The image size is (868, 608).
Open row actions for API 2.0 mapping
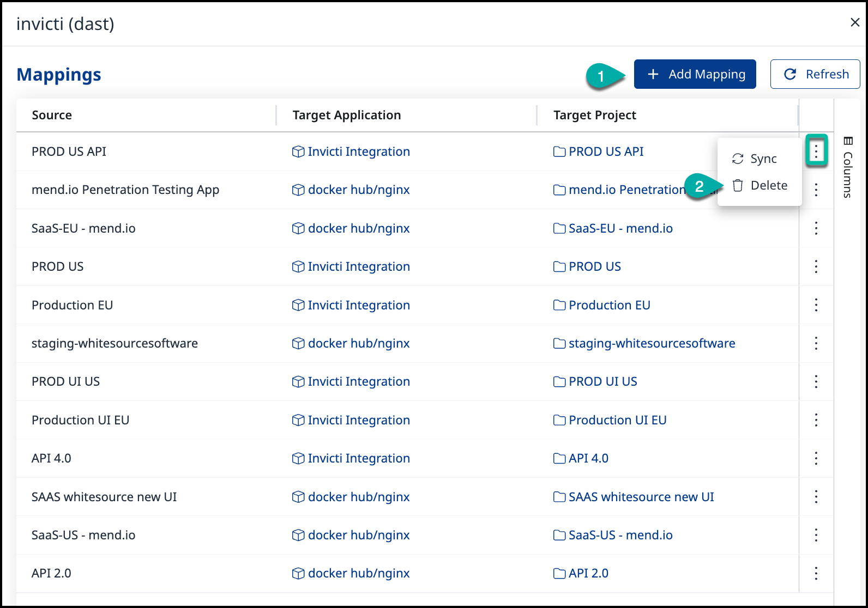click(x=816, y=573)
